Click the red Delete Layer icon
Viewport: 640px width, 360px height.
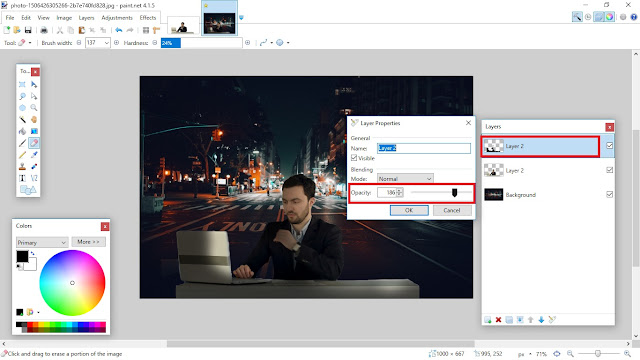click(498, 320)
